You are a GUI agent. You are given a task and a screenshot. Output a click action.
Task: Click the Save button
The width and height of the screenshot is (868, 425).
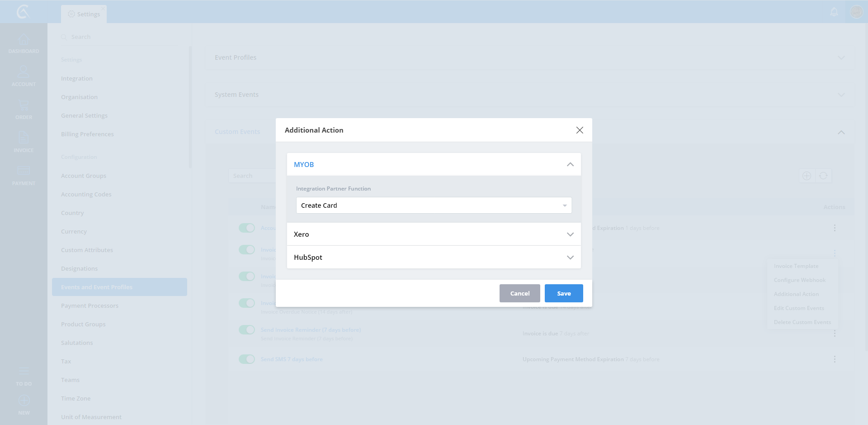pos(564,293)
